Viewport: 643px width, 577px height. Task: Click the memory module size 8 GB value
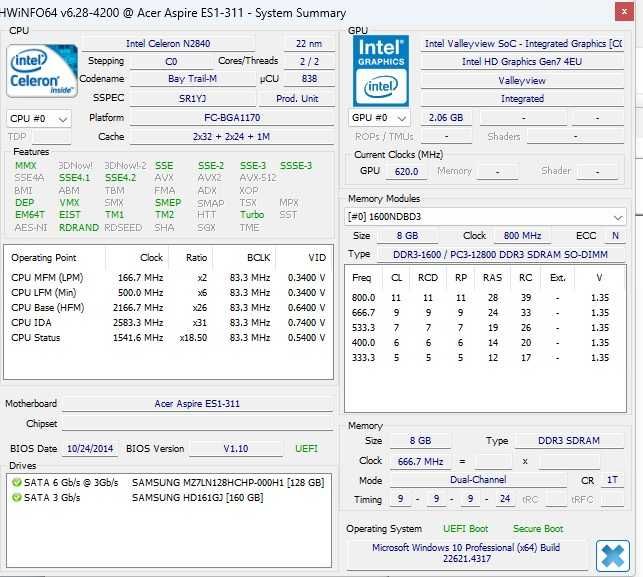point(407,236)
